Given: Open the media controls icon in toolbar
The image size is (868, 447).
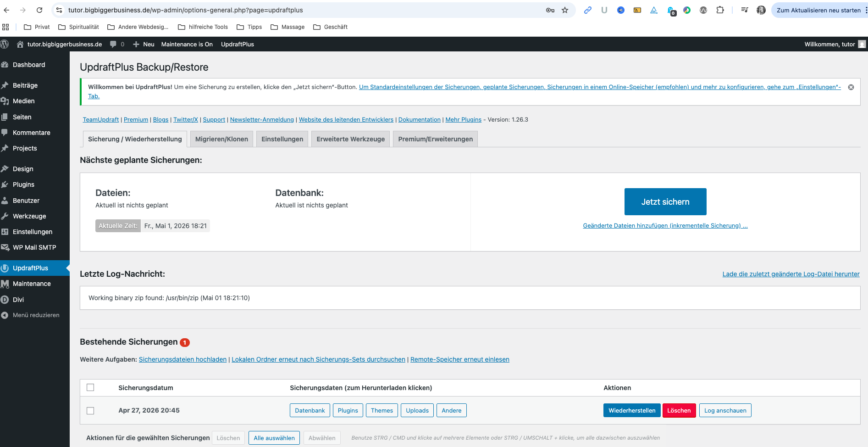Looking at the screenshot, I should [x=745, y=10].
